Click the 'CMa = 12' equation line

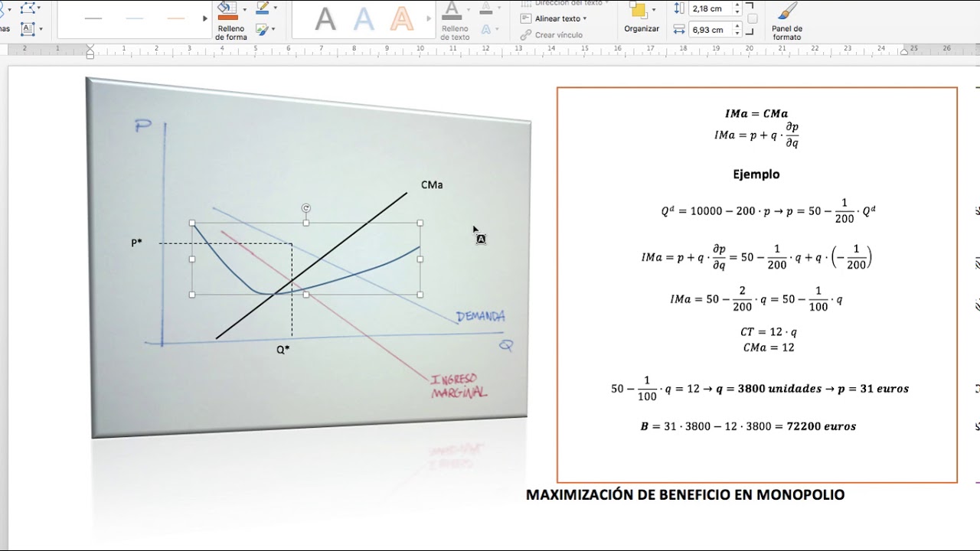pyautogui.click(x=769, y=347)
